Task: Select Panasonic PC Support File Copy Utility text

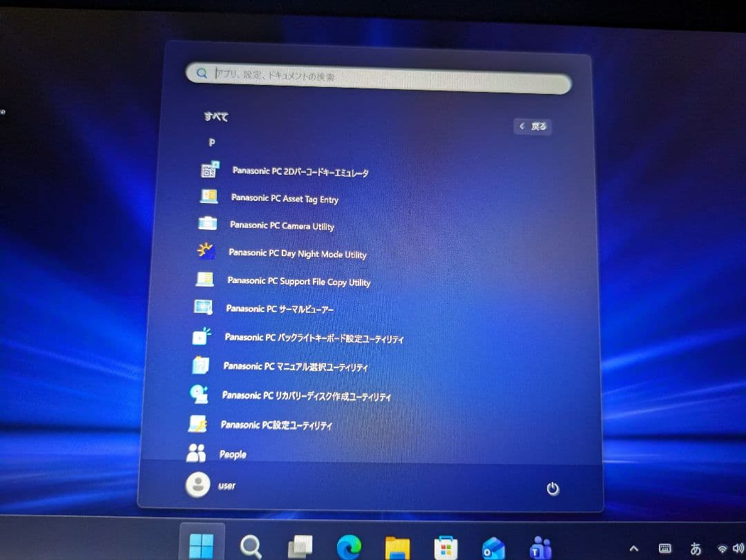Action: (299, 282)
